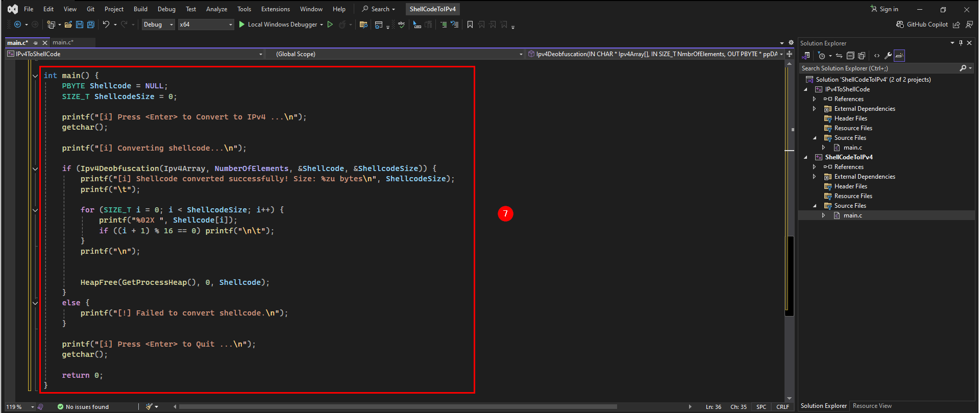Click the editor horizontal scrollbar
The width and height of the screenshot is (980, 413).
click(398, 407)
